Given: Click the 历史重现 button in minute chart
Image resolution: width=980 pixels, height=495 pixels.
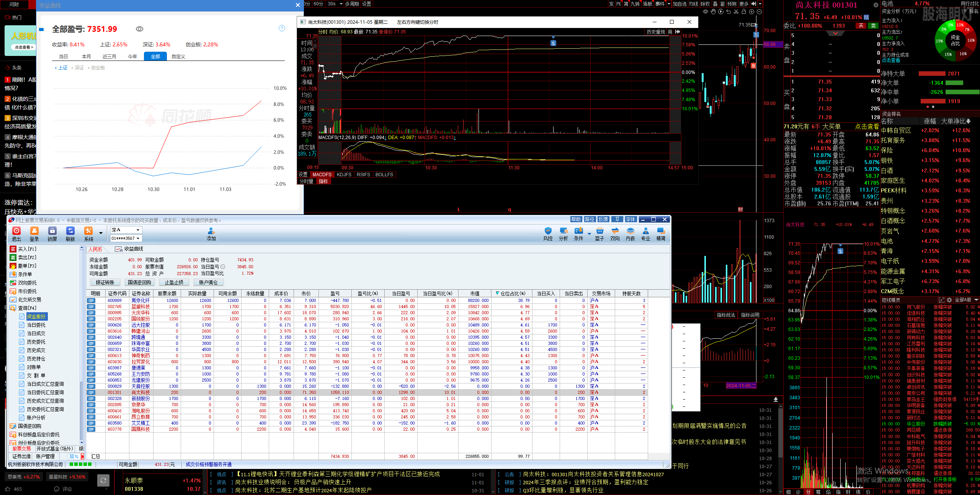Looking at the screenshot, I should [656, 32].
